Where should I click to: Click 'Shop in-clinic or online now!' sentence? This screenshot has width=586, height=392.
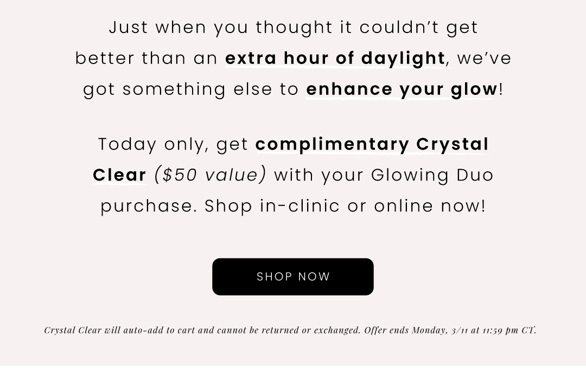345,205
